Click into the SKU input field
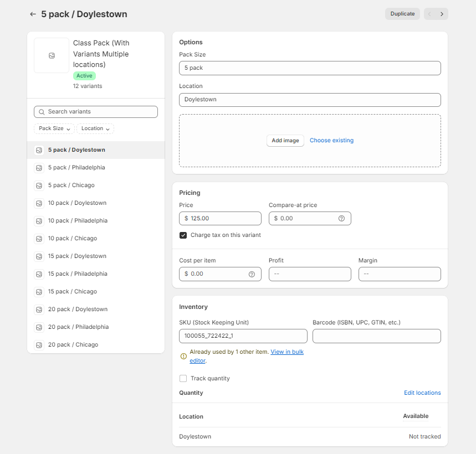Screen dimensions: 476x454 243,336
